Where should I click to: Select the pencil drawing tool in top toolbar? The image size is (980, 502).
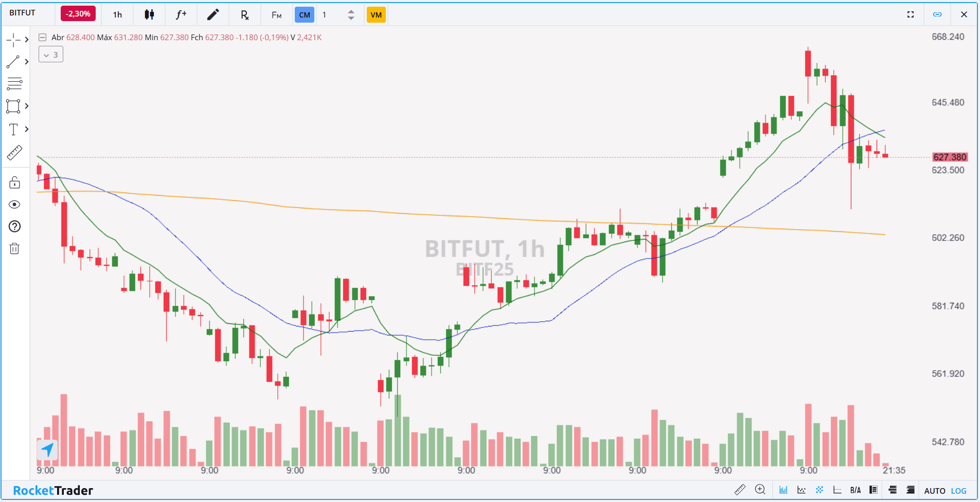tap(212, 14)
